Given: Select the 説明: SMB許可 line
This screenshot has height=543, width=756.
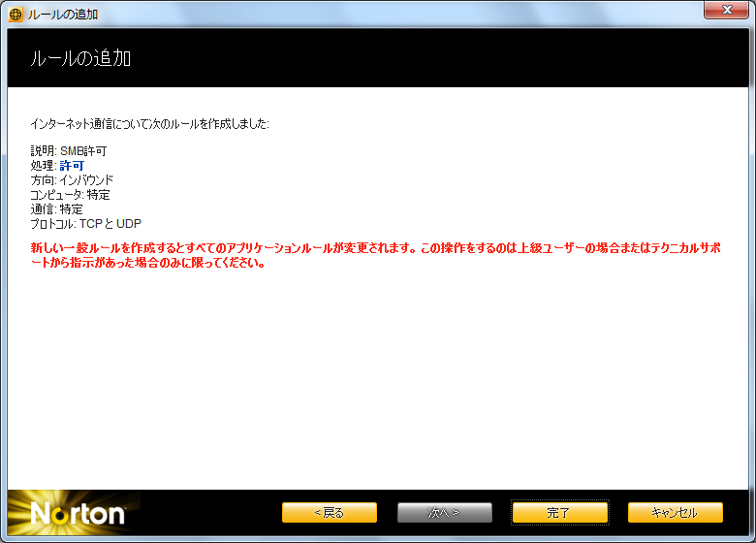Looking at the screenshot, I should (69, 151).
